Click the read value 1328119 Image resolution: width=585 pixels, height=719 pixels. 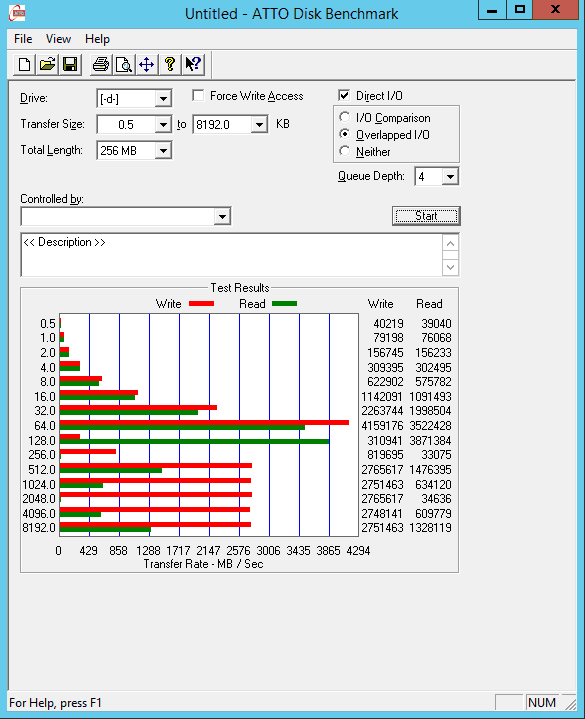click(x=430, y=528)
